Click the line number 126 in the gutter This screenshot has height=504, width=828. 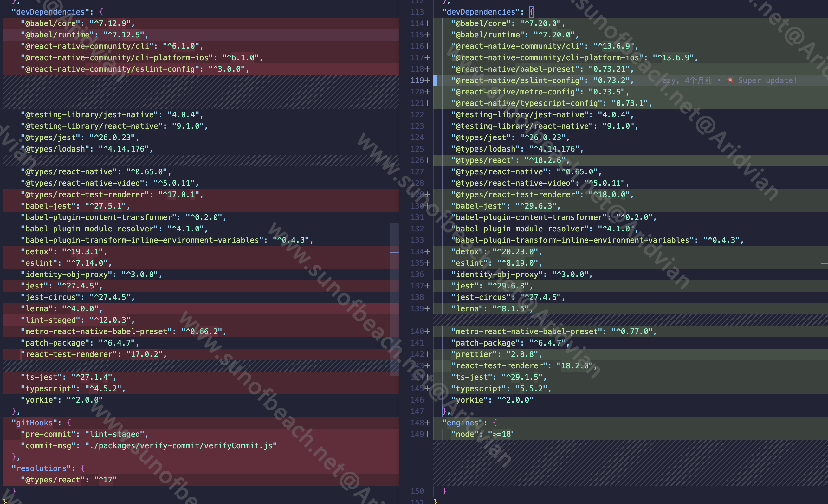(417, 160)
